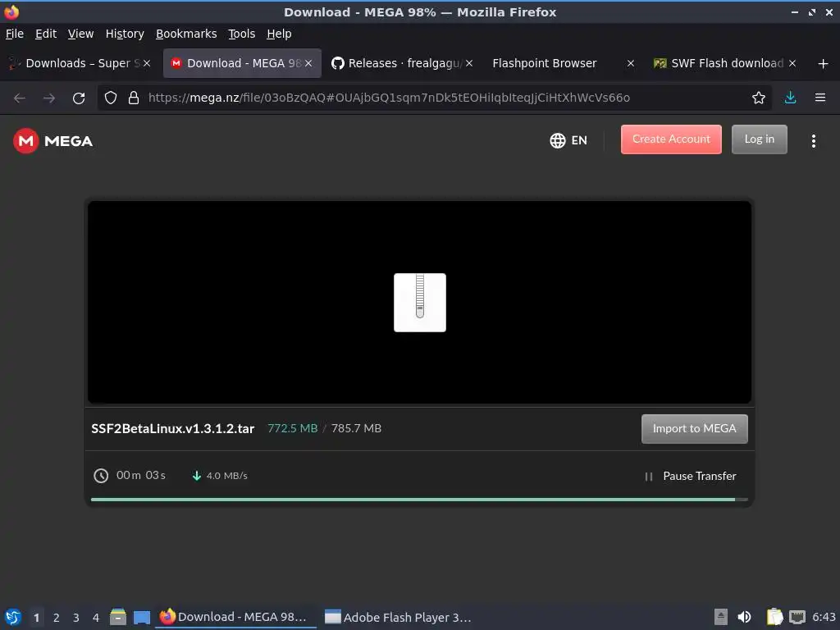Screen dimensions: 840x630
Task: Switch to the Releases frealgagu GitHub tab
Action: tap(401, 63)
